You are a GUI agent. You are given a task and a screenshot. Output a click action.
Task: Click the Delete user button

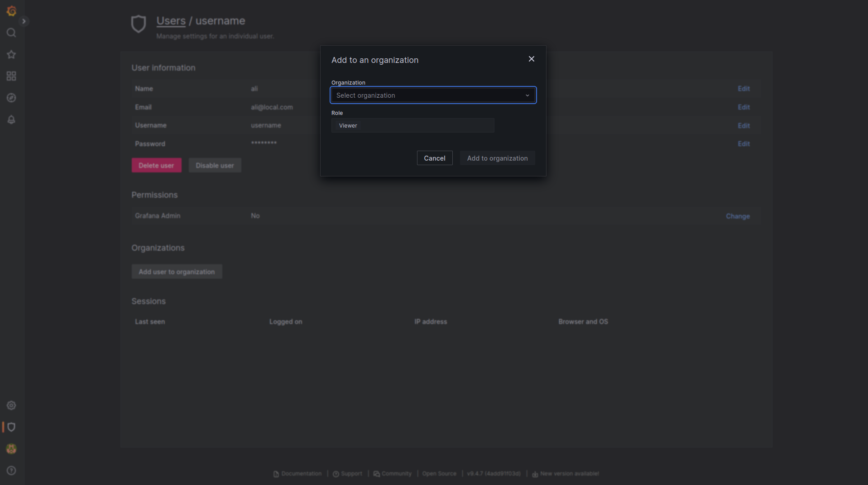157,166
